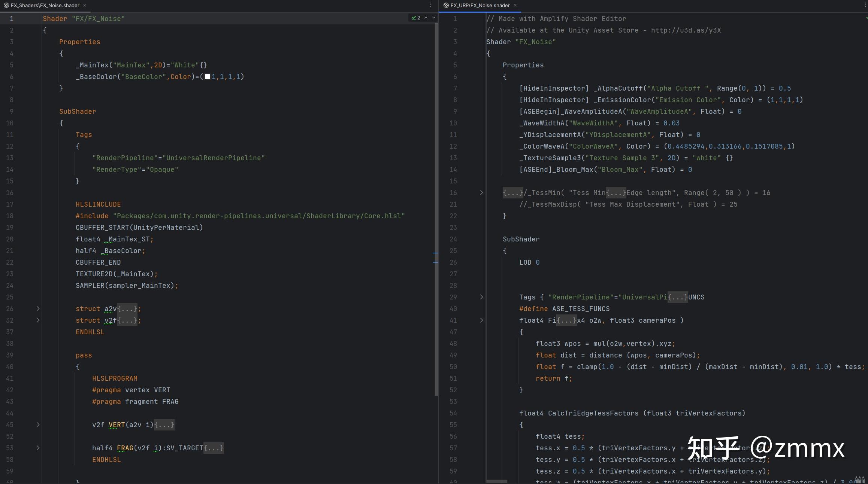Open the left editor tab options menu
The height and width of the screenshot is (484, 868).
[x=431, y=5]
